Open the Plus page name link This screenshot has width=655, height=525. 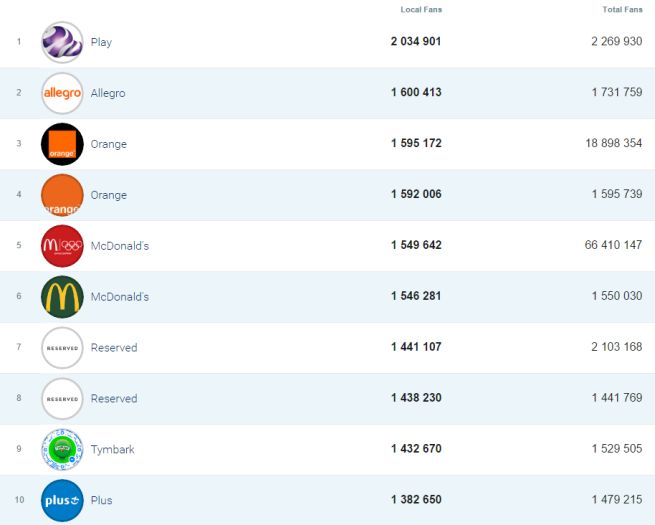(101, 501)
